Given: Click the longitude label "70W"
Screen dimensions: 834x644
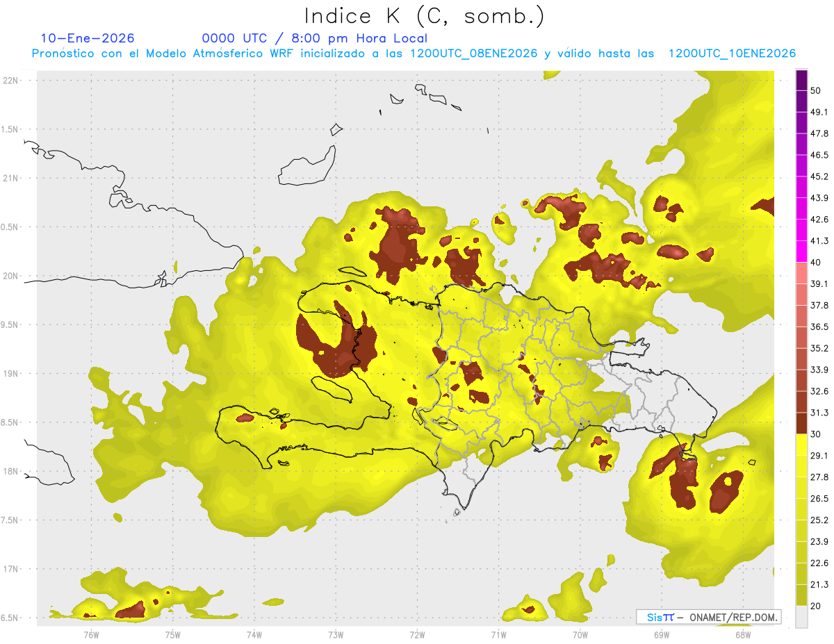Looking at the screenshot, I should [580, 634].
